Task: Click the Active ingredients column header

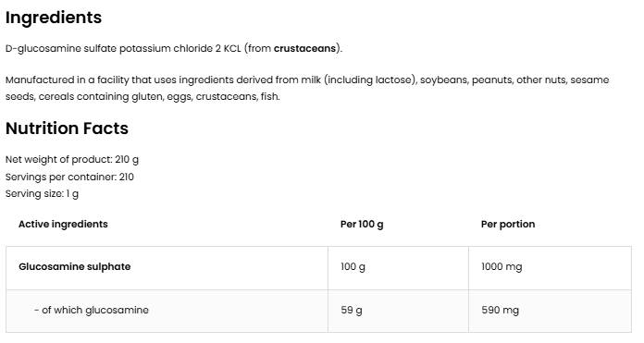Action: click(x=63, y=224)
